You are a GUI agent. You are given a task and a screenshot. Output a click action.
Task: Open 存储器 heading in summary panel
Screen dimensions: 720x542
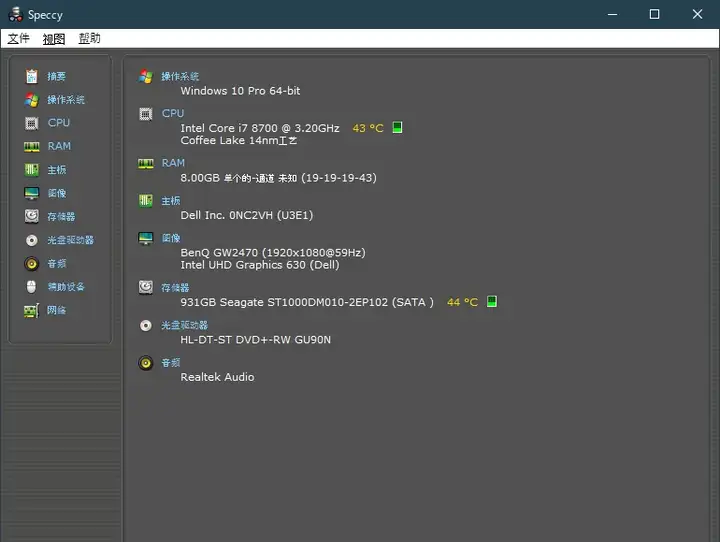(x=175, y=288)
